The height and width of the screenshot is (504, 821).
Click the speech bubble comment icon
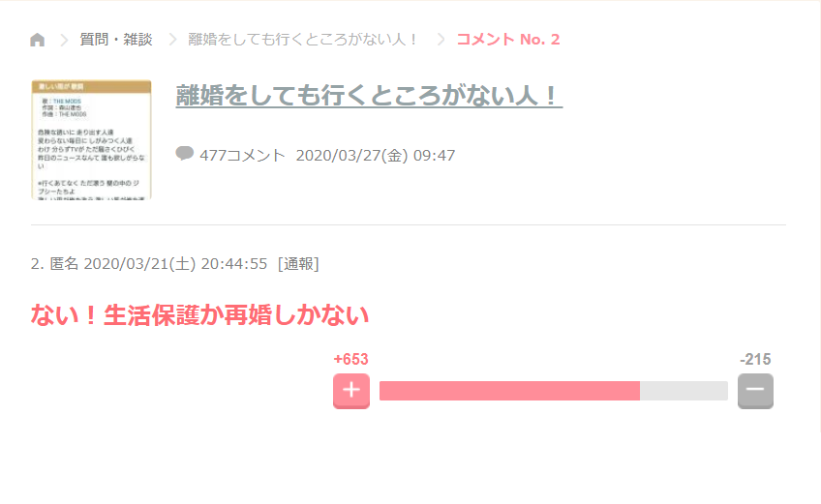(184, 154)
